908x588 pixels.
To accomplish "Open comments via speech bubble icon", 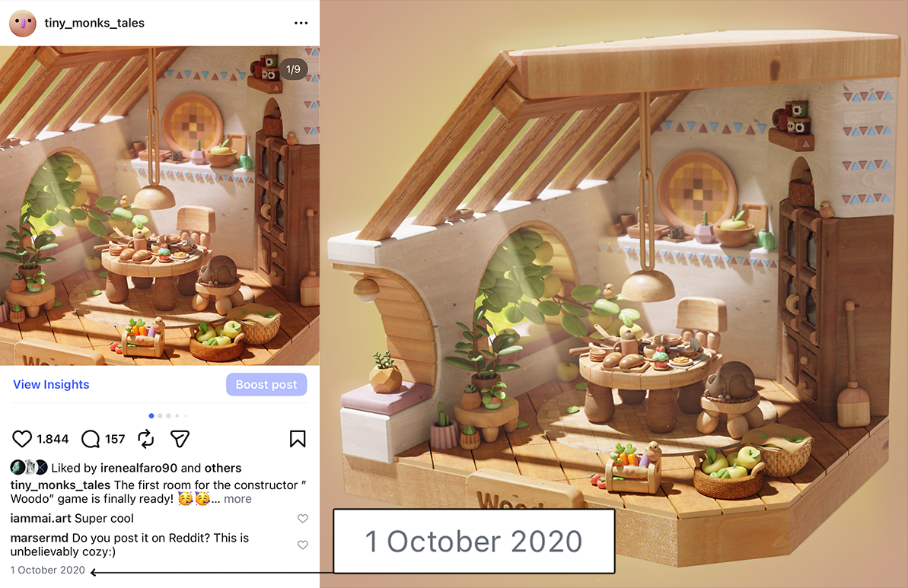I will (x=91, y=439).
